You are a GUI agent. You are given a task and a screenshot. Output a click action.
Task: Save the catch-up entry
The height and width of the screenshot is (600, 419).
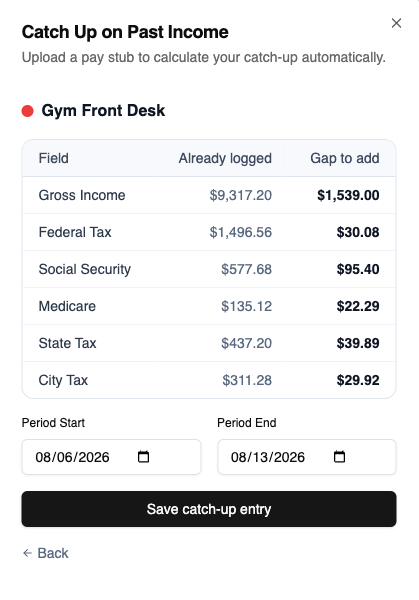click(x=209, y=509)
